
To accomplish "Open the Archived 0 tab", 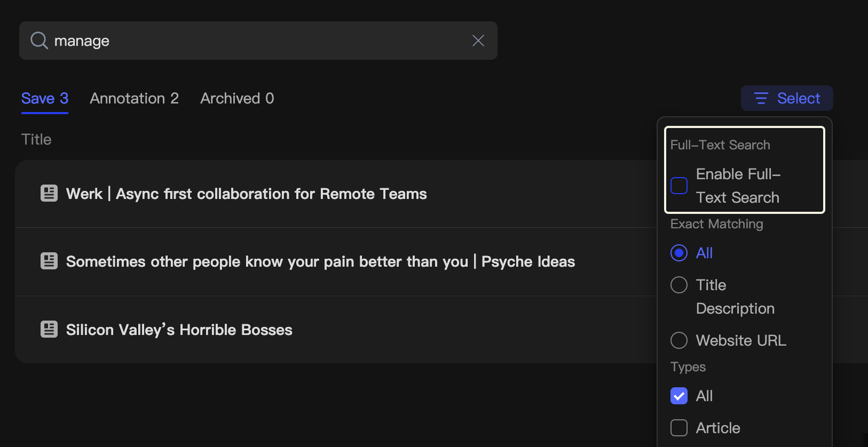I will 237,98.
